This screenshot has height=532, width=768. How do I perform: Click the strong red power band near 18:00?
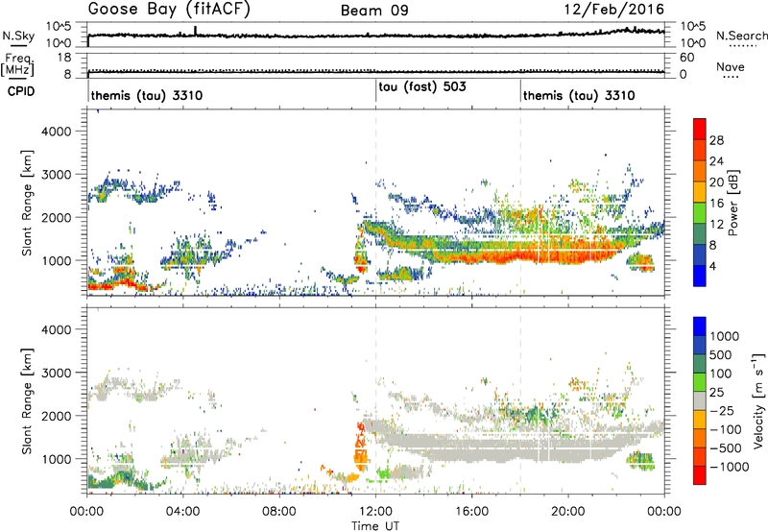click(520, 254)
